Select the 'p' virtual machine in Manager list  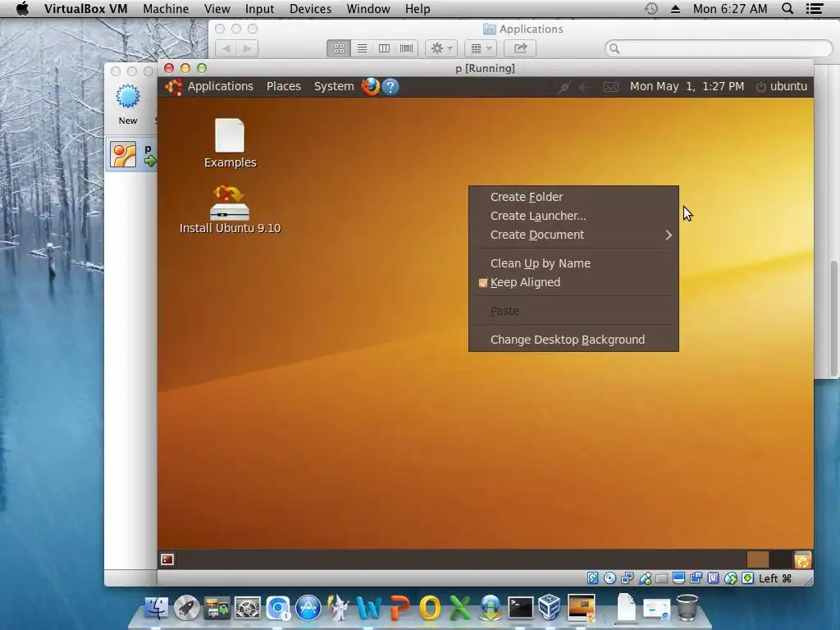pos(132,155)
